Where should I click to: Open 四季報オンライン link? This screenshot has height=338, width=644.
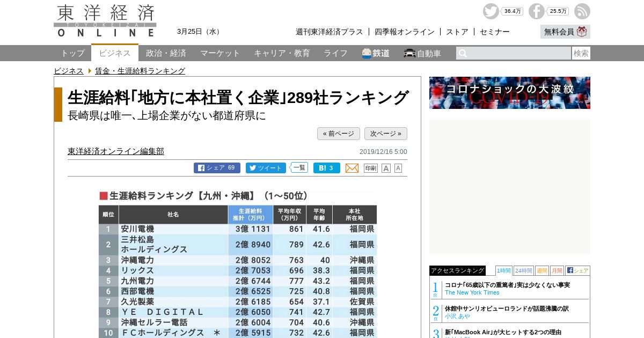(x=405, y=32)
